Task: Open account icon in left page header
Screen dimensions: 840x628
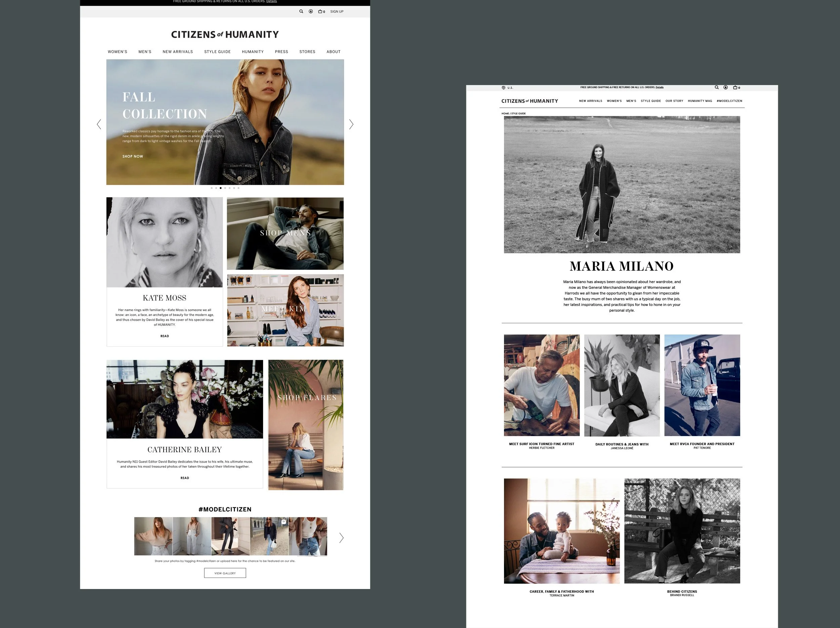Action: click(x=311, y=11)
